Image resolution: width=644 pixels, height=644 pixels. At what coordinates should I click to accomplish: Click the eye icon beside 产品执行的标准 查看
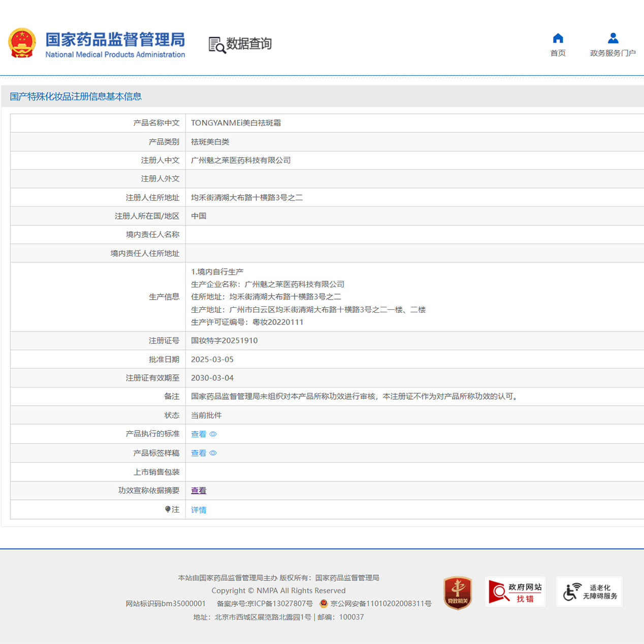point(213,434)
